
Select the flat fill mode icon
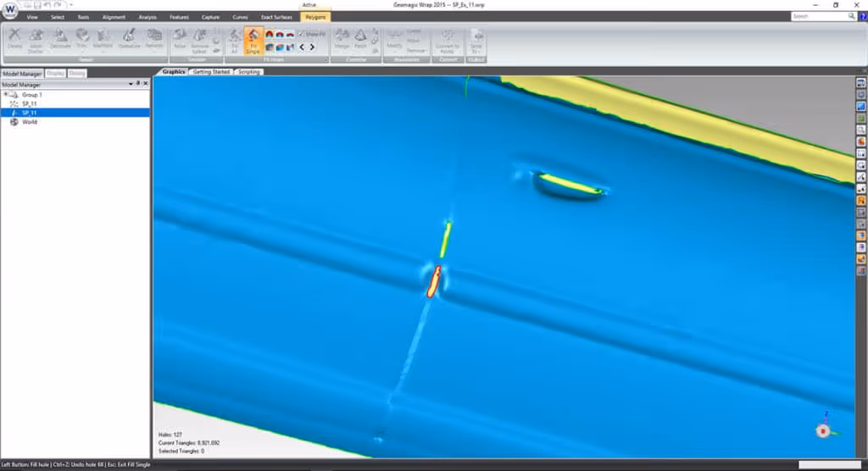pyautogui.click(x=291, y=35)
